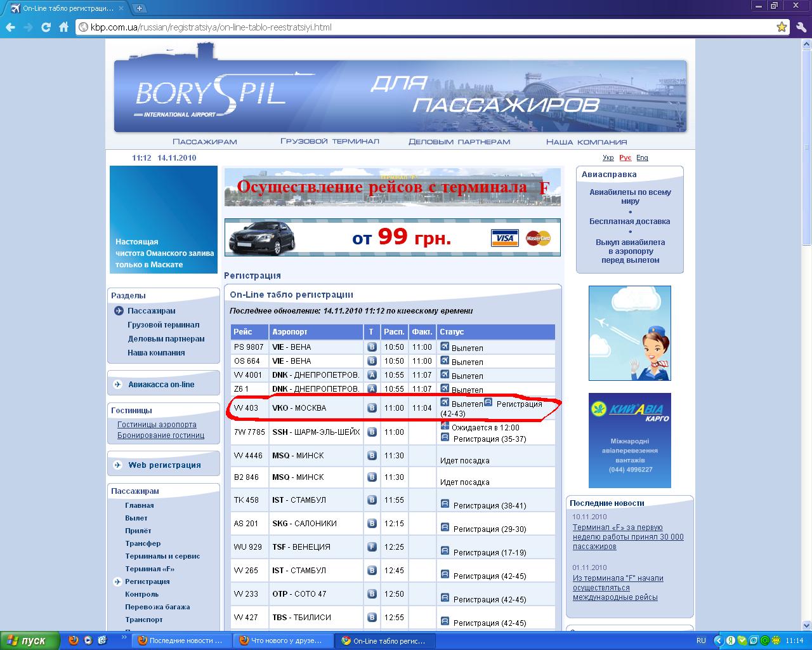This screenshot has height=650, width=812.
Task: Open Гостиницы аэропорта link
Action: pos(157,425)
